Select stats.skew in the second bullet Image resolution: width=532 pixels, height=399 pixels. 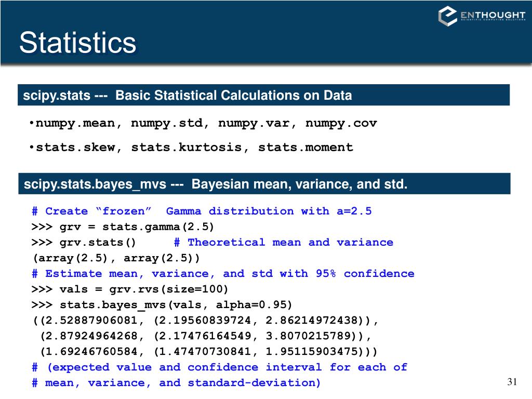pos(75,147)
